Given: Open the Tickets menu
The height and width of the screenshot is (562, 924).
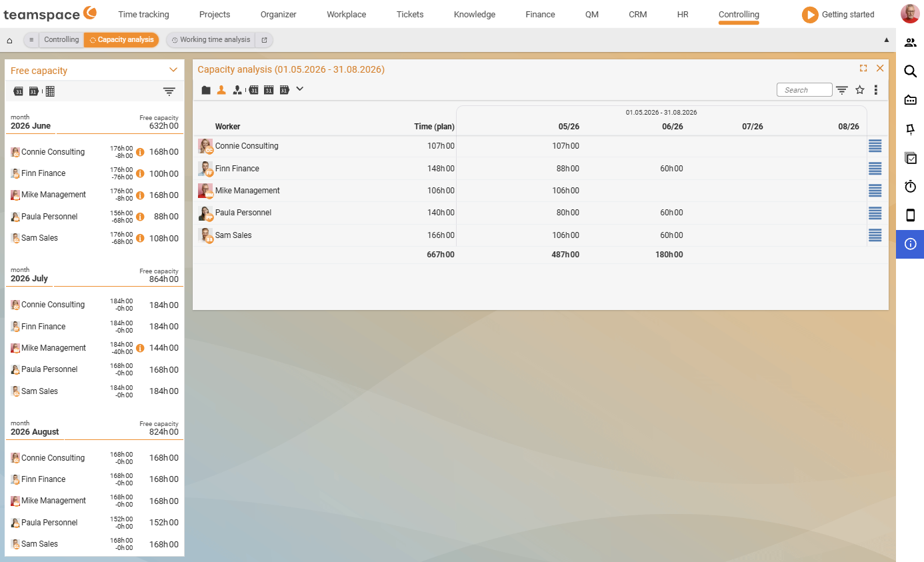Looking at the screenshot, I should tap(410, 14).
